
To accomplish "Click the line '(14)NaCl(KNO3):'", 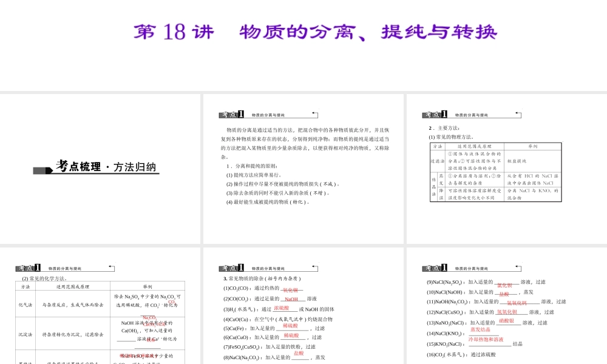I will pyautogui.click(x=463, y=332).
